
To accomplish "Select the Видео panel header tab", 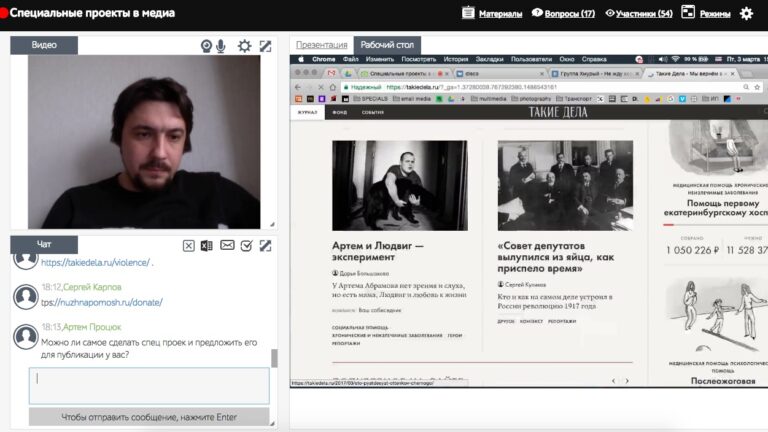I will click(x=44, y=45).
